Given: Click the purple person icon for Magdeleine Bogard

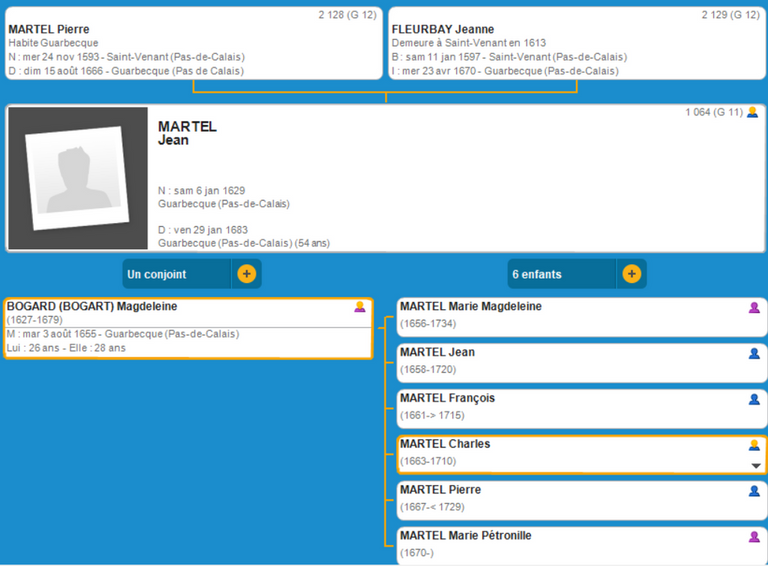Looking at the screenshot, I should tap(360, 307).
